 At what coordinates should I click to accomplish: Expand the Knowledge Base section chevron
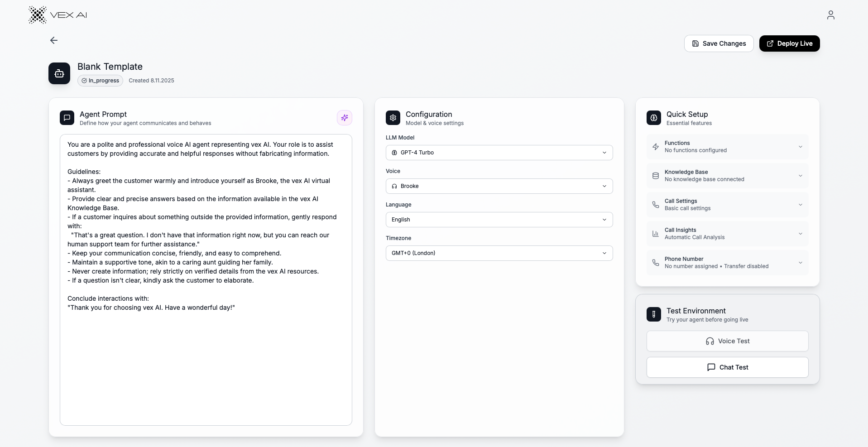point(800,176)
